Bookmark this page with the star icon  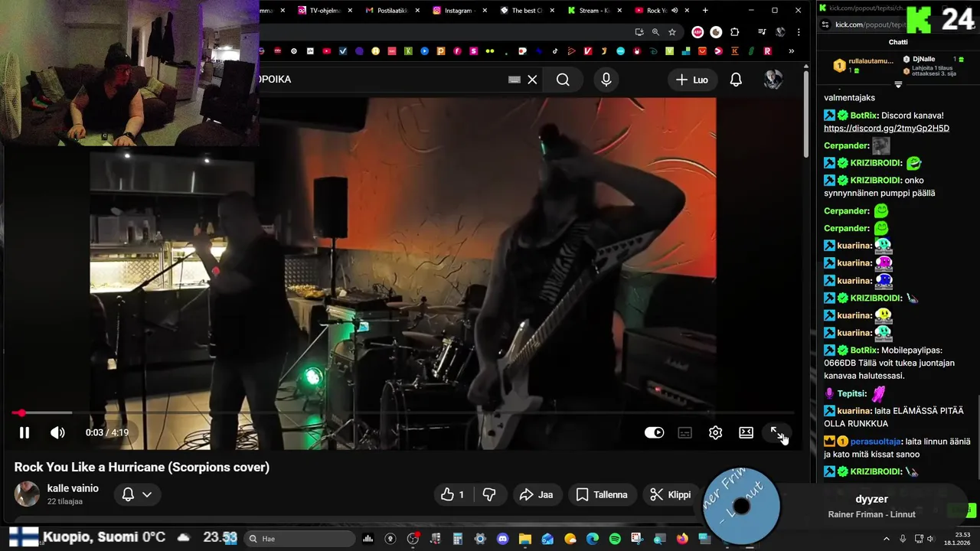click(x=672, y=32)
